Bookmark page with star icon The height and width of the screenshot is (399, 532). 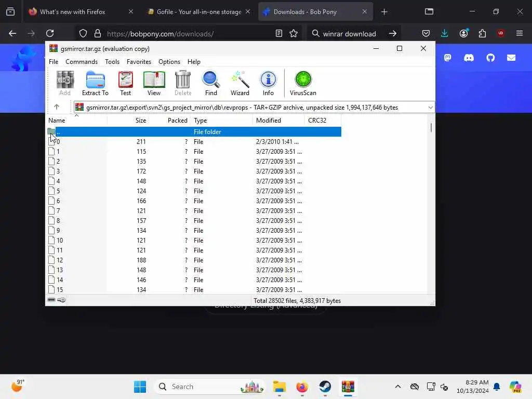[294, 34]
